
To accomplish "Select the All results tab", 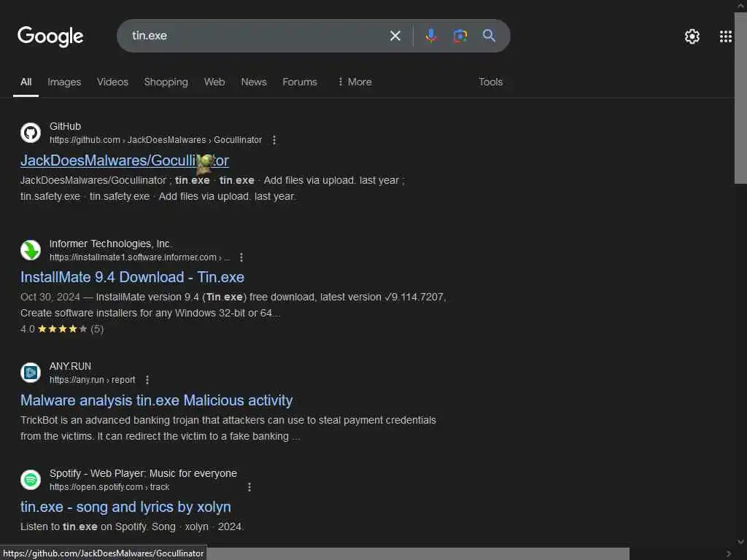I will coord(26,82).
